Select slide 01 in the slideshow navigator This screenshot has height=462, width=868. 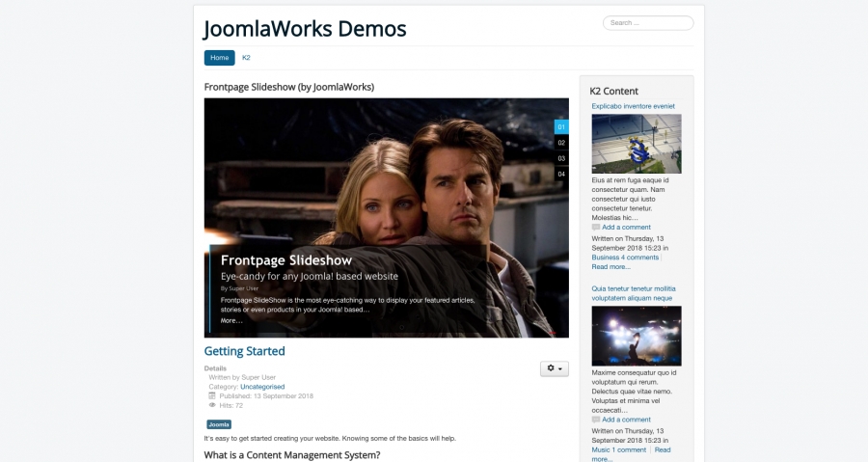click(x=561, y=127)
